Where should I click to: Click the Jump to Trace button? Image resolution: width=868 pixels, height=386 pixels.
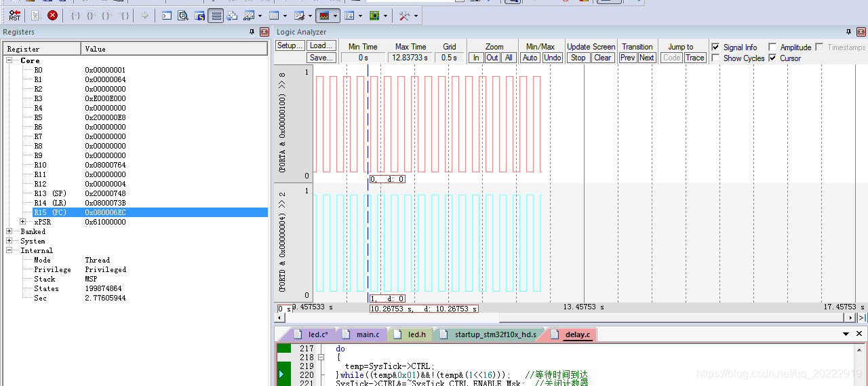coord(694,58)
